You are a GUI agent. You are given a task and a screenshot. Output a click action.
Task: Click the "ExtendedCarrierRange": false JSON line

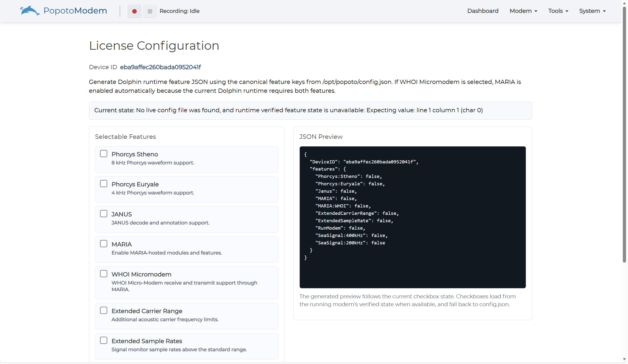(x=357, y=213)
